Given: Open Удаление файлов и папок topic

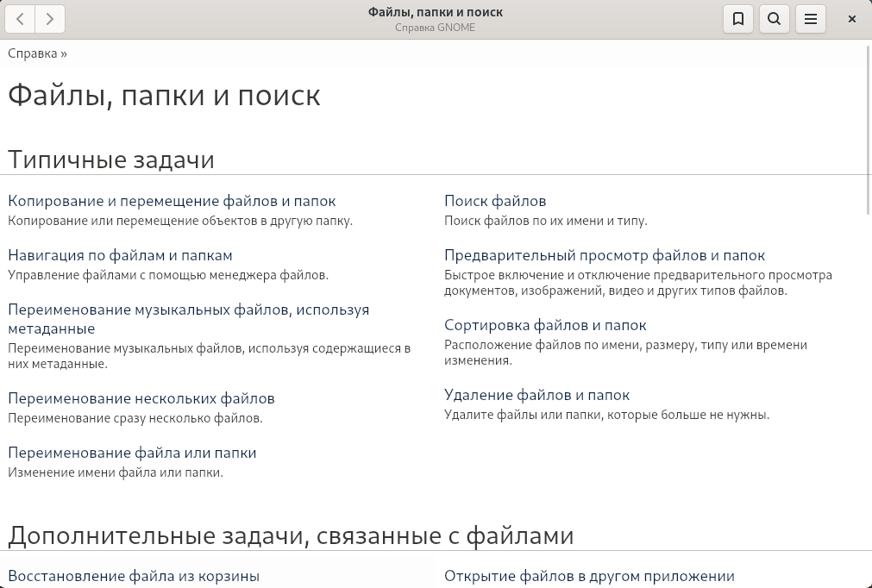Looking at the screenshot, I should (536, 395).
